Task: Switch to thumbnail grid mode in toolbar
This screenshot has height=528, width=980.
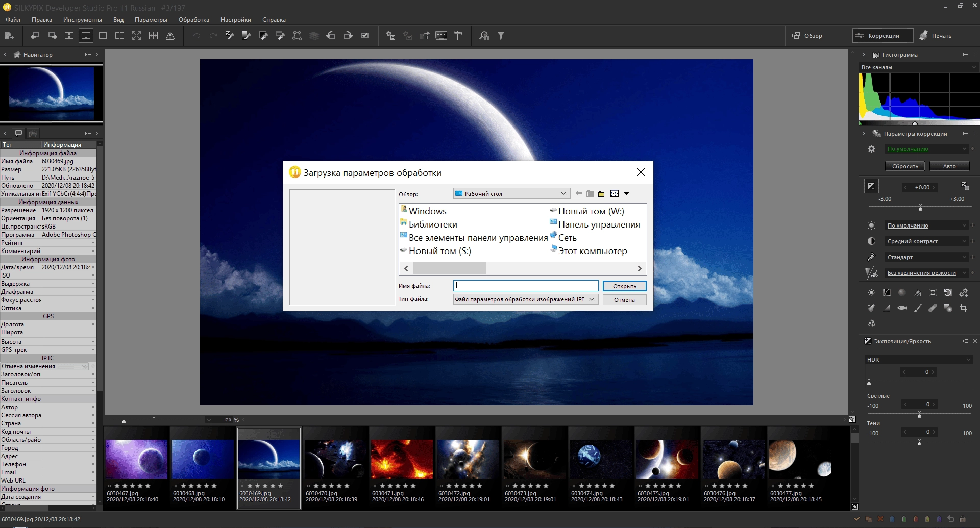Action: [69, 36]
